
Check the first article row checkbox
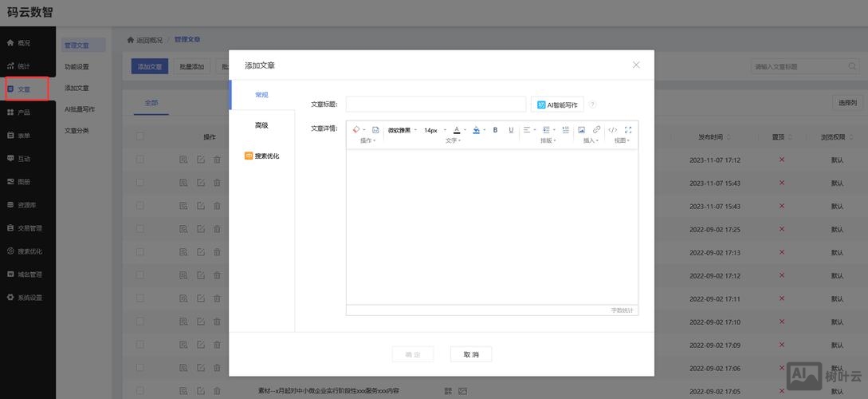pyautogui.click(x=140, y=160)
